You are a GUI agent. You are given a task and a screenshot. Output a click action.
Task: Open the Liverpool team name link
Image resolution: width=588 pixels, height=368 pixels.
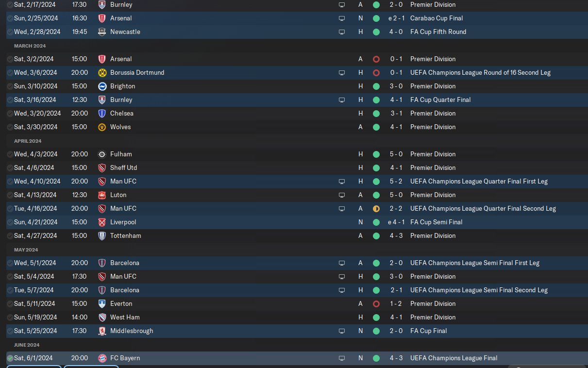123,222
